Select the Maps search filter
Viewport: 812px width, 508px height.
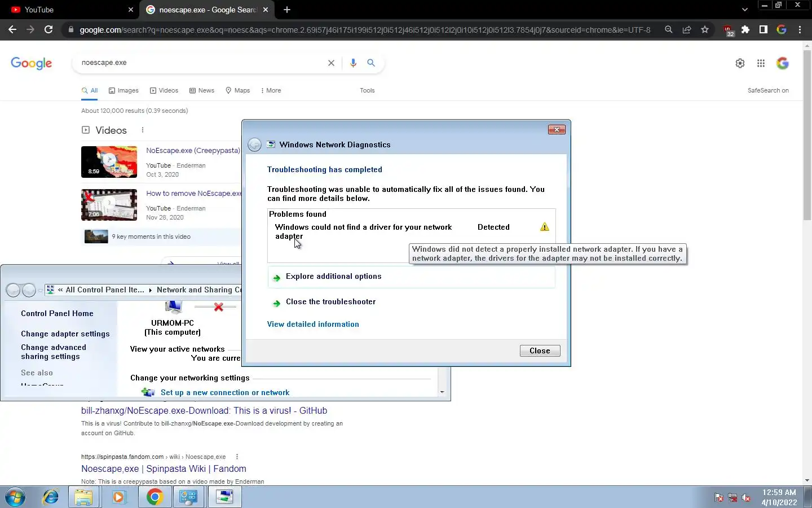[237, 90]
